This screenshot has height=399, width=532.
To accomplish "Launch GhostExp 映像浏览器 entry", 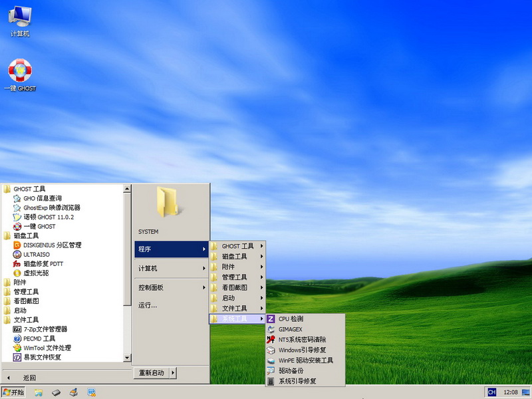I will click(47, 207).
